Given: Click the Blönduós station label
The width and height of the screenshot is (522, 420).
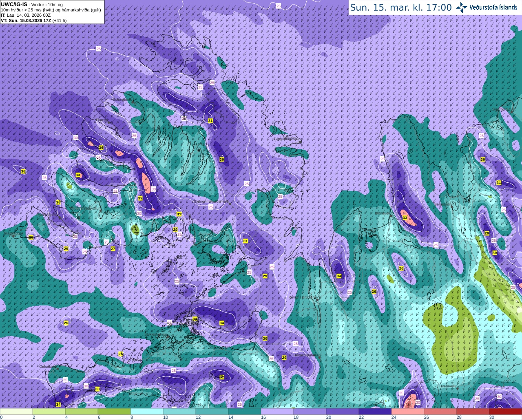Looking at the screenshot, I should coord(383,213).
